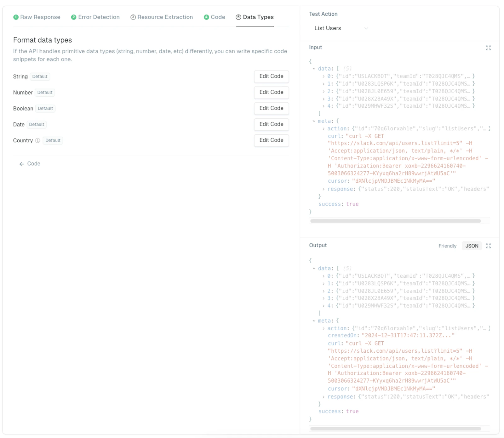The width and height of the screenshot is (504, 438).
Task: Collapse the data array in Input
Action: tap(314, 69)
